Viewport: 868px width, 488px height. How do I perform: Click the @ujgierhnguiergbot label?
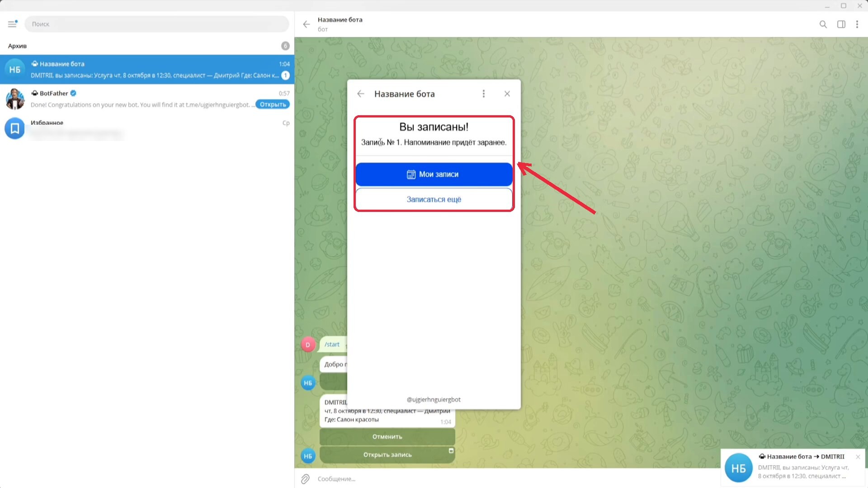434,399
